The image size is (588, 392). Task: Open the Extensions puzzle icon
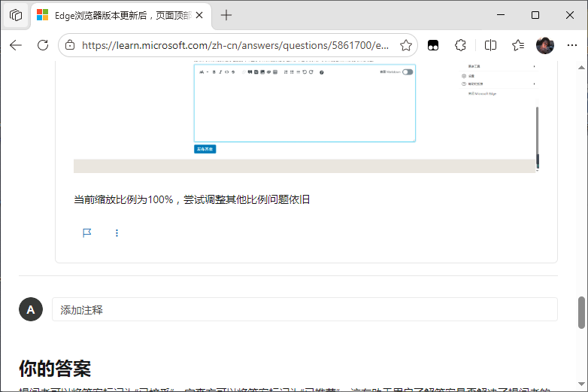click(460, 45)
